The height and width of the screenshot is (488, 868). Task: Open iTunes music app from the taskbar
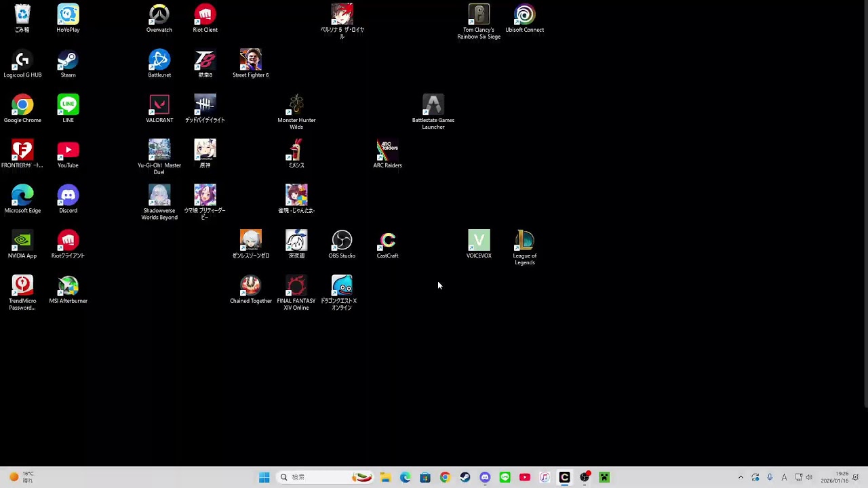(x=545, y=477)
